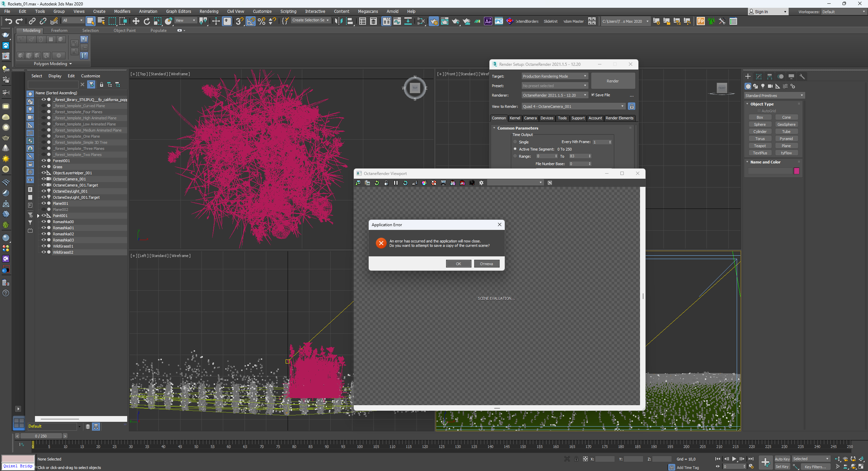Lock the View to Render setting
The image size is (868, 471).
631,106
